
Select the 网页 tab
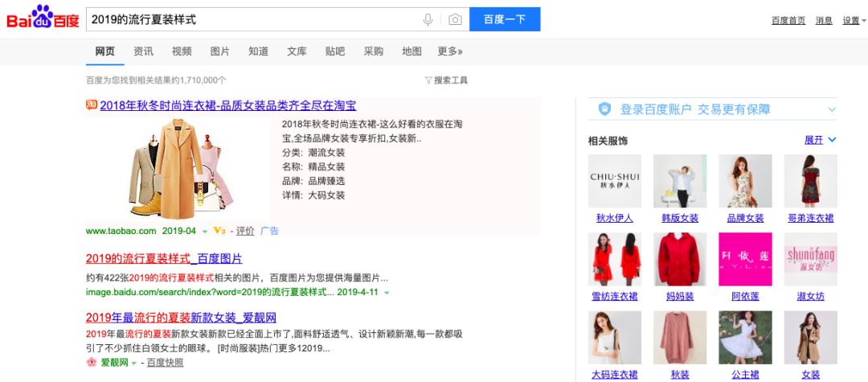tap(105, 51)
